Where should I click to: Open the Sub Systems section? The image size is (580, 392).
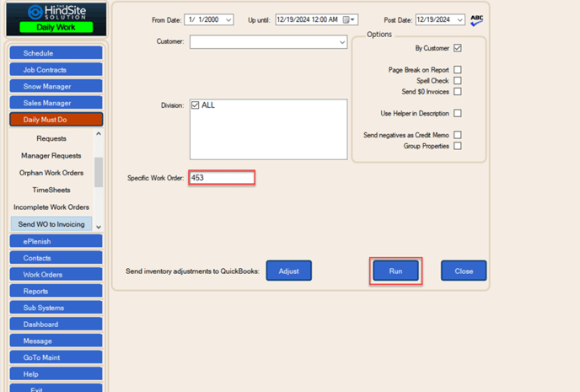[x=56, y=308]
